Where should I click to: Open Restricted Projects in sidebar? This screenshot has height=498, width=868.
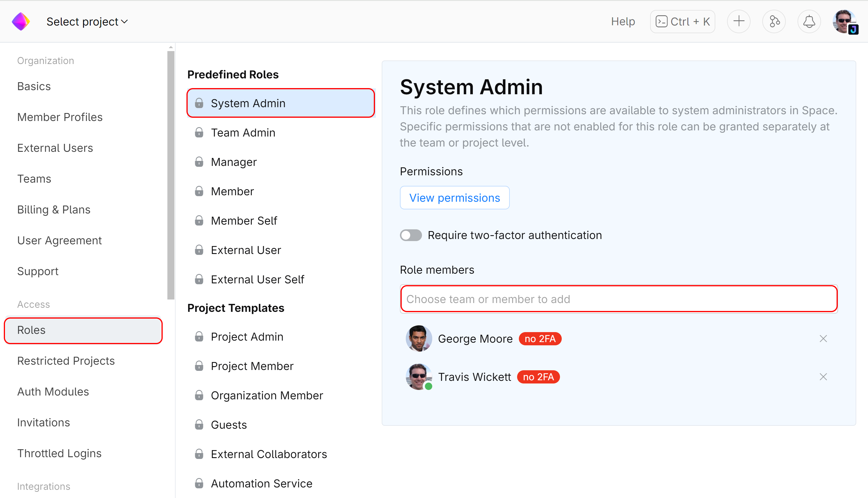tap(66, 361)
